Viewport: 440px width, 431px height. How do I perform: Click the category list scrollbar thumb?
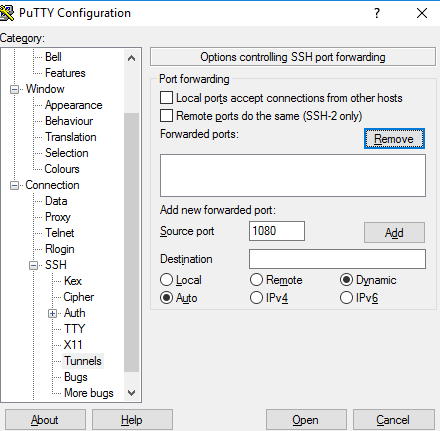pos(131,242)
